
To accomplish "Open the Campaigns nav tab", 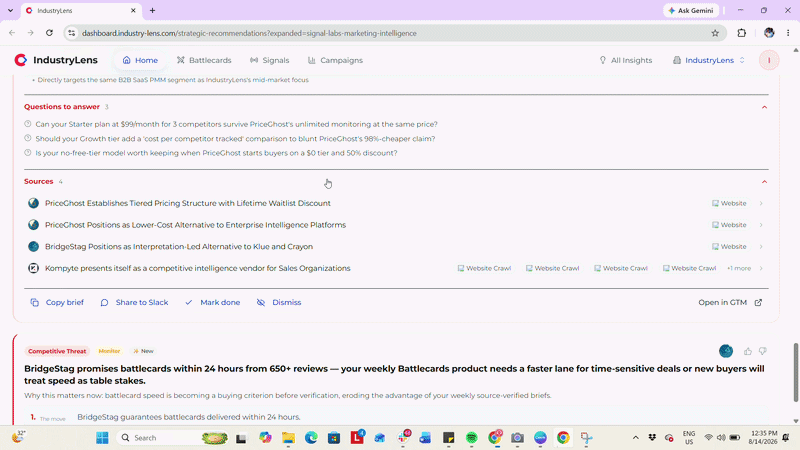I will 335,60.
